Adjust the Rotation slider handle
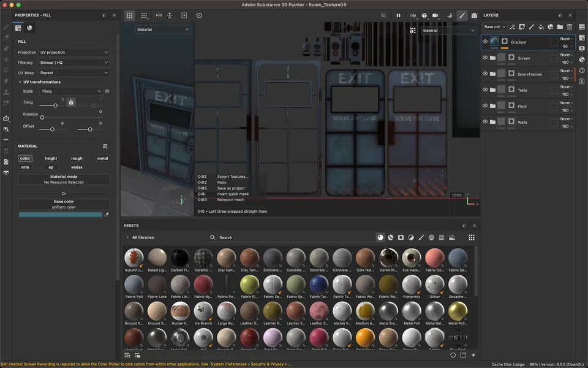This screenshot has height=368, width=588. 42,118
